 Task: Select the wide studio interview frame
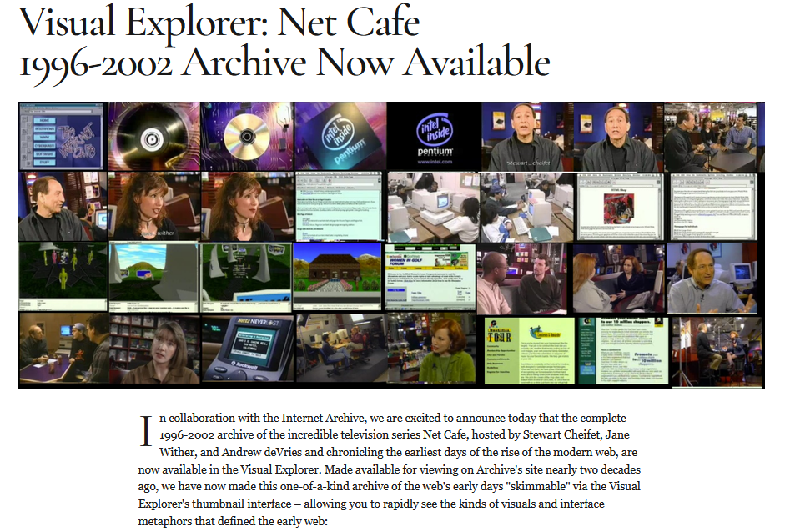716,351
